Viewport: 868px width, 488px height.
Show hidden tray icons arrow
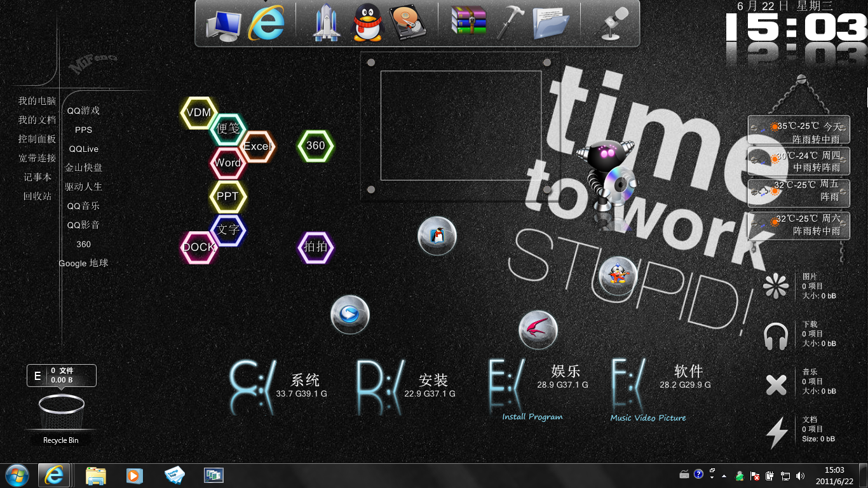[x=724, y=475]
